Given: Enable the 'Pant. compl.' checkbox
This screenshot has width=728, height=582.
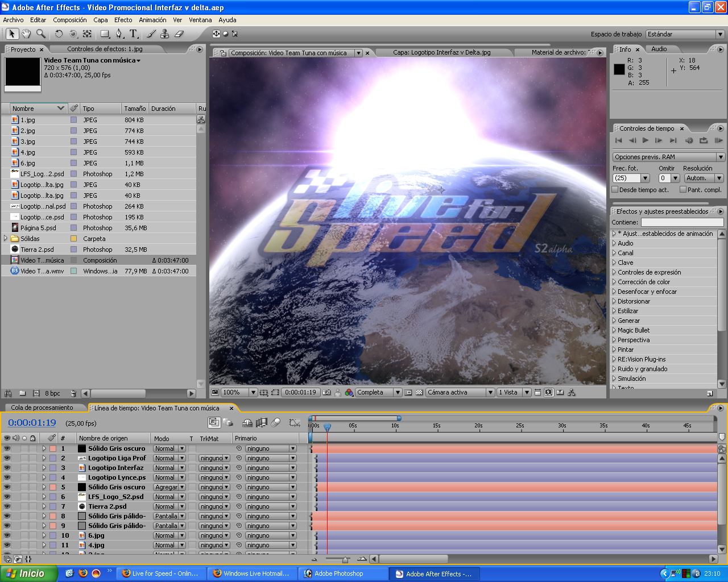Looking at the screenshot, I should [x=683, y=189].
